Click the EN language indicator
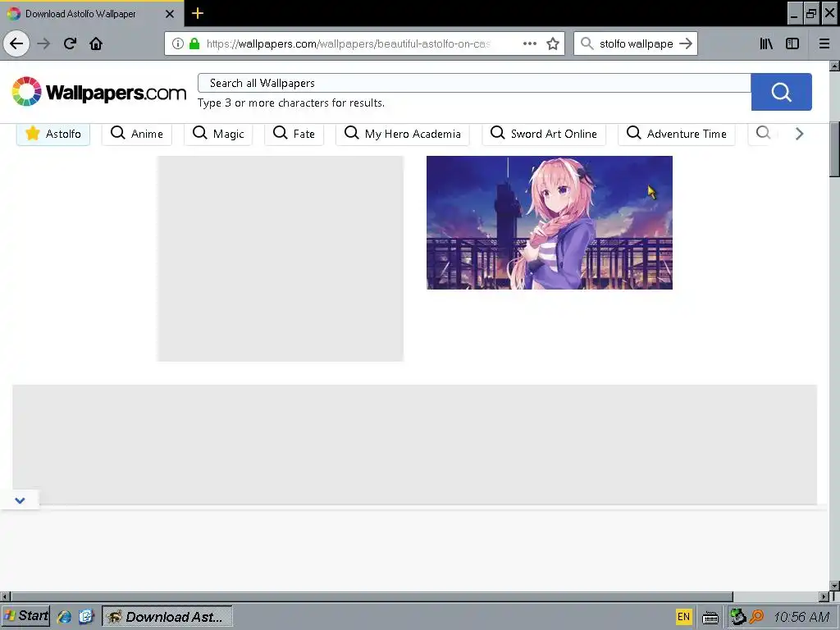This screenshot has width=840, height=630. (x=683, y=617)
